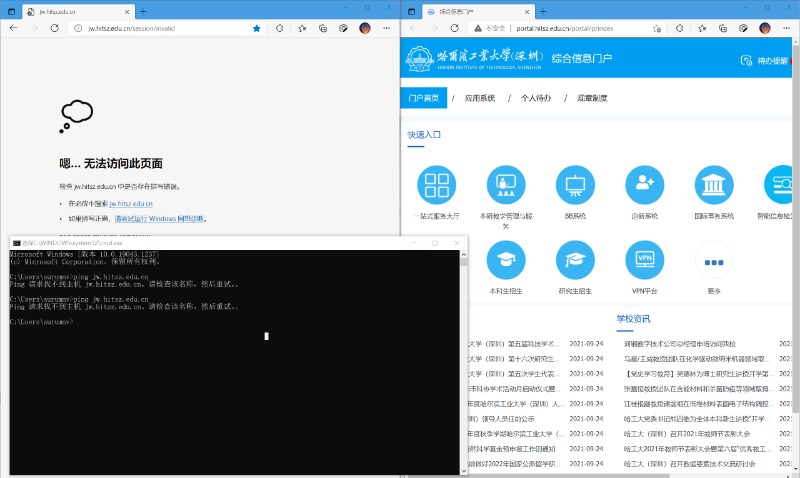Open the tab actions menu in right browser
Viewport: 800px width, 478px height.
coord(411,11)
